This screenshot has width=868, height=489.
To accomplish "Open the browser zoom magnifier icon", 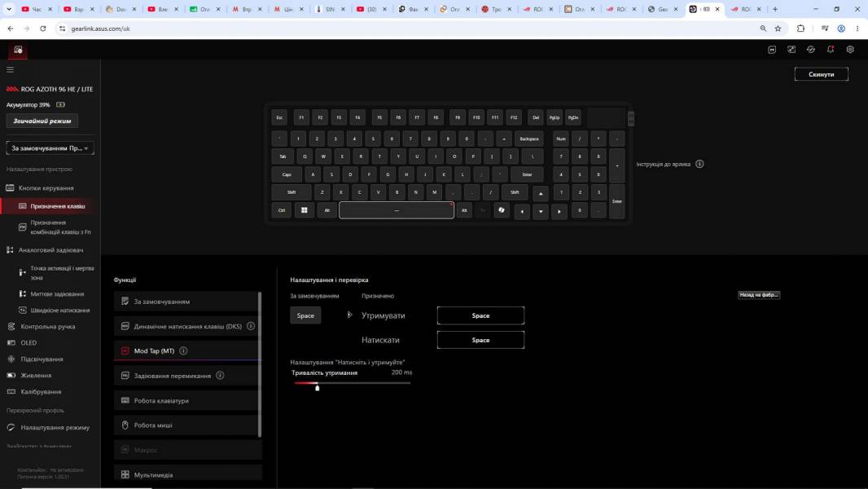I will tap(763, 29).
